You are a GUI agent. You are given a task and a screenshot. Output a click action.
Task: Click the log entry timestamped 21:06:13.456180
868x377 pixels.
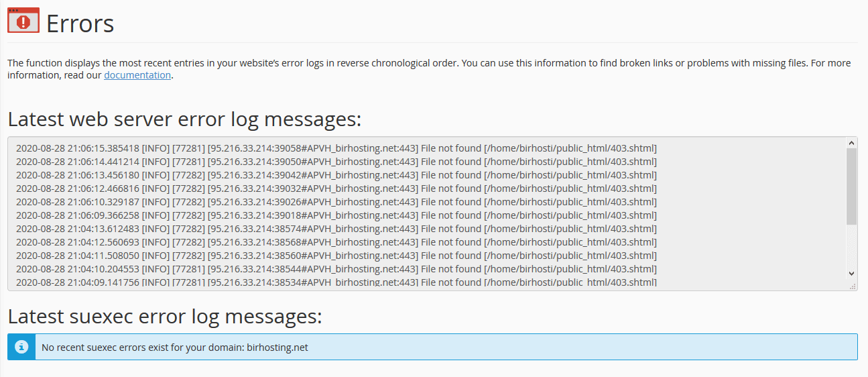click(336, 175)
